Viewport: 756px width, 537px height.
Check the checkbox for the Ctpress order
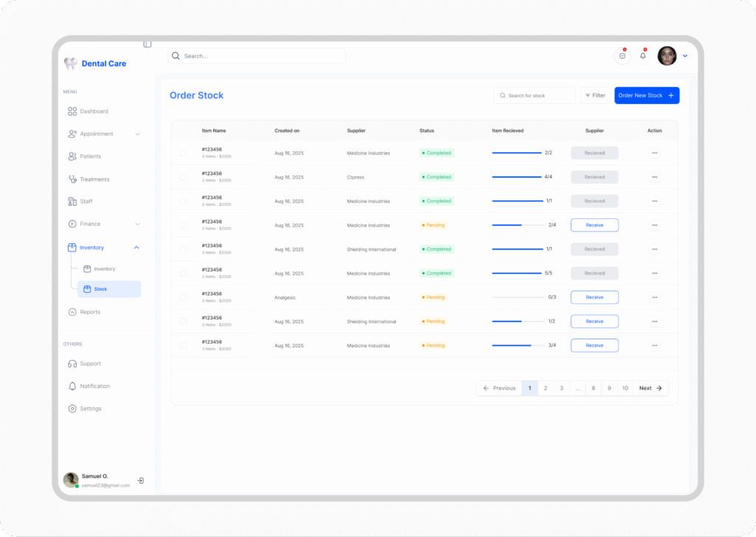click(183, 177)
